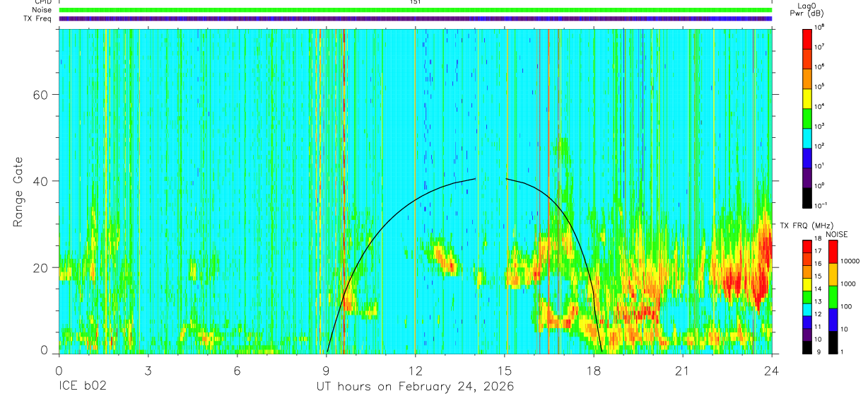Click the "UT hours on February 24, 2026" axis title
This screenshot has width=868, height=401.
click(414, 387)
